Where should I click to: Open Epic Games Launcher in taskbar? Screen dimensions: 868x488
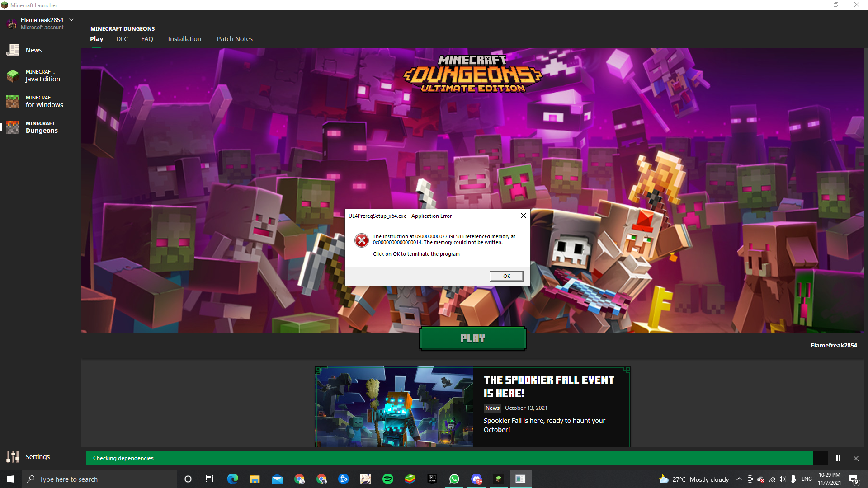tap(432, 479)
